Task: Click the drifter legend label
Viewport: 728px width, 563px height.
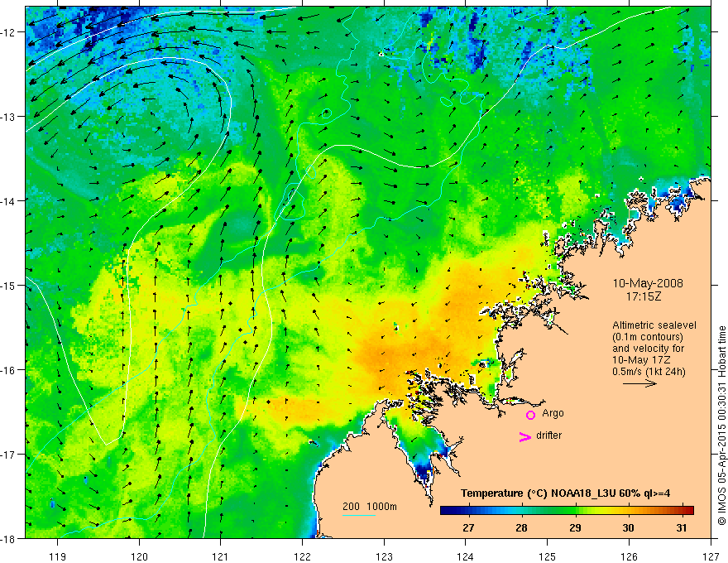Action: point(548,435)
